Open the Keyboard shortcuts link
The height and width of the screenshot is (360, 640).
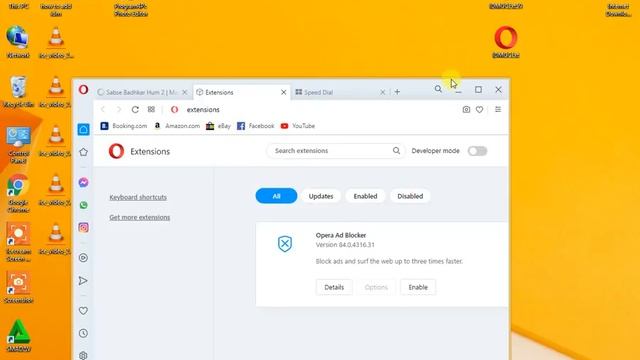tap(138, 197)
